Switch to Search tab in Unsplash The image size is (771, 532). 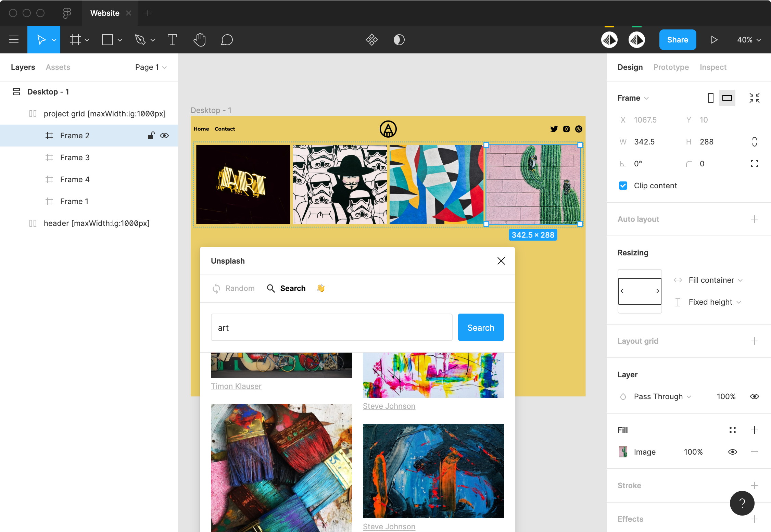[286, 288]
